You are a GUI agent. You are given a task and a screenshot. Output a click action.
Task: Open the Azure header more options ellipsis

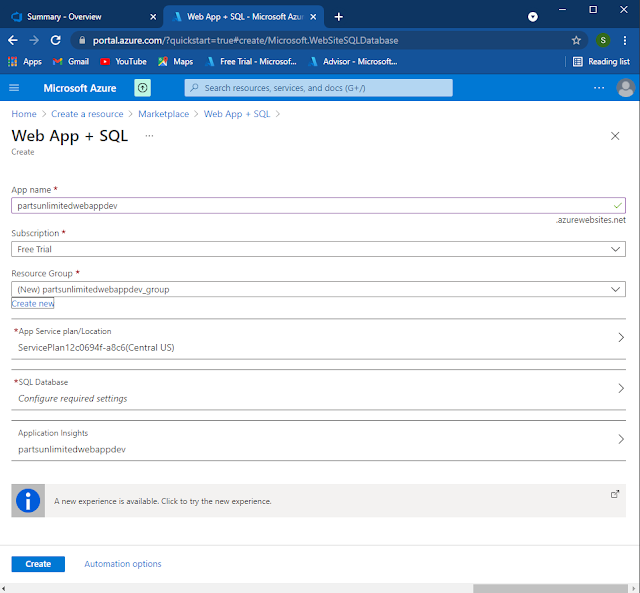(599, 88)
